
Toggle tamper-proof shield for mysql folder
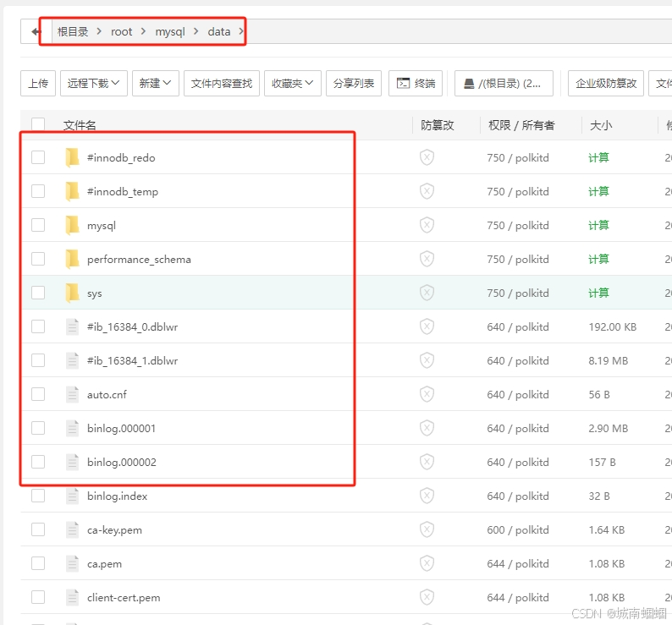[427, 225]
